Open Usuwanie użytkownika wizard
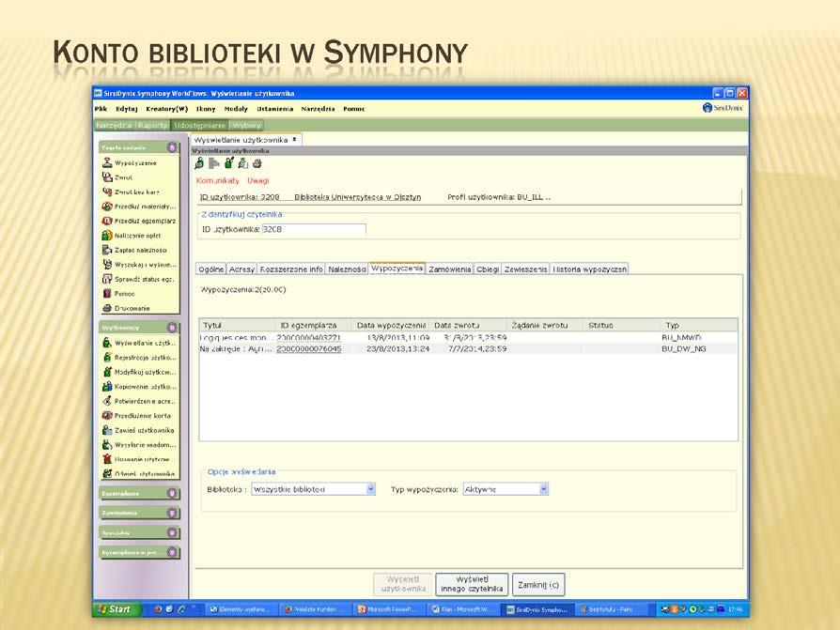 coord(139,459)
